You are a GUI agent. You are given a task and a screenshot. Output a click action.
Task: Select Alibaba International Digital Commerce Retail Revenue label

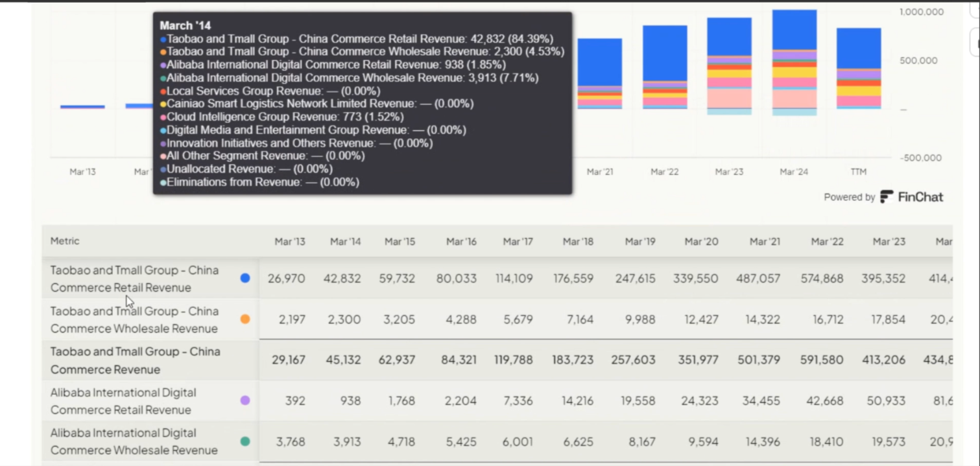coord(123,401)
